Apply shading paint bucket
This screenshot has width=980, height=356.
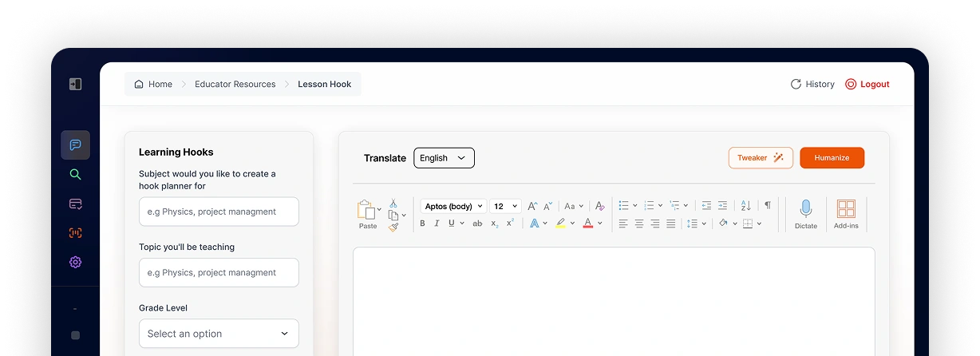[x=723, y=223]
